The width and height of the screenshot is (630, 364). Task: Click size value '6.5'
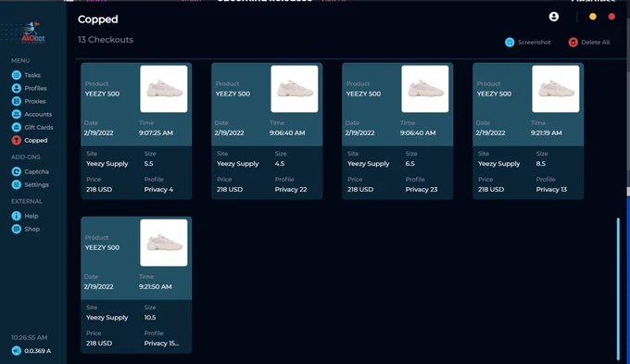click(x=410, y=164)
